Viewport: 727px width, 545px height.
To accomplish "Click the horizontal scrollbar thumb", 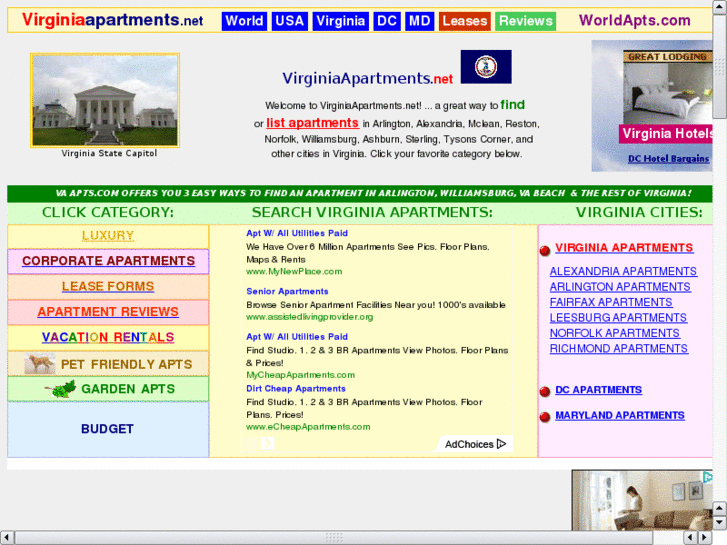I will coord(334,538).
